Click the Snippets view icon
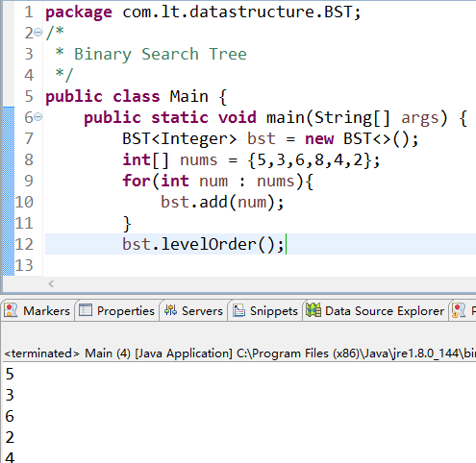 pos(238,310)
